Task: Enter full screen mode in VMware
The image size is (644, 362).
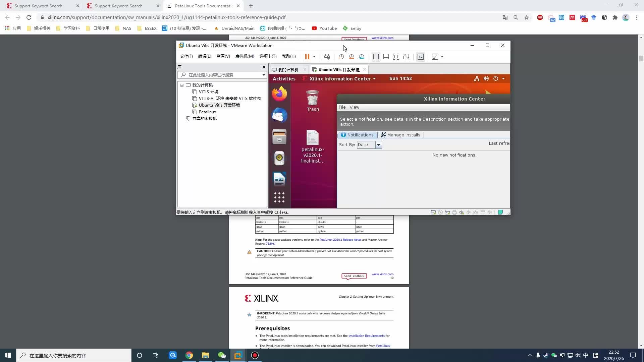Action: point(396,57)
